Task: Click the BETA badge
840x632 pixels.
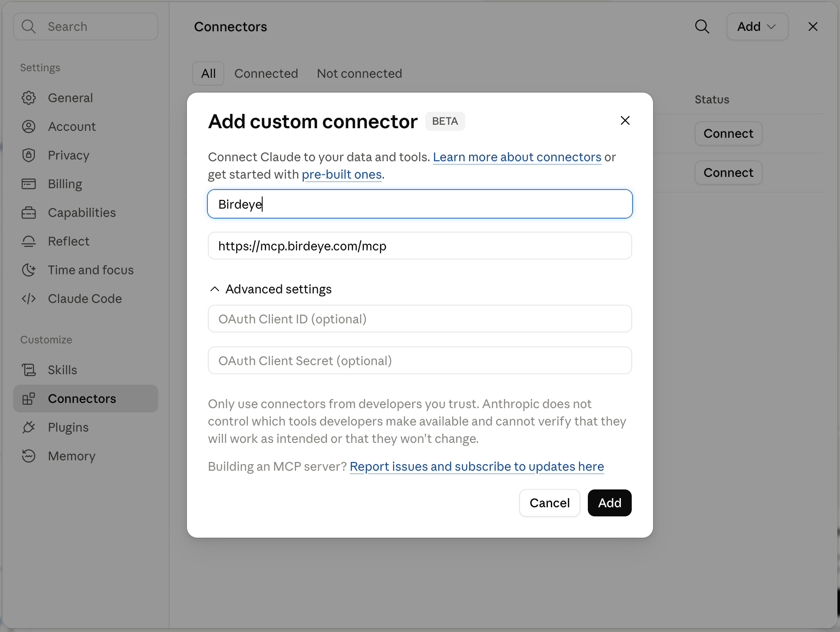Action: click(445, 121)
